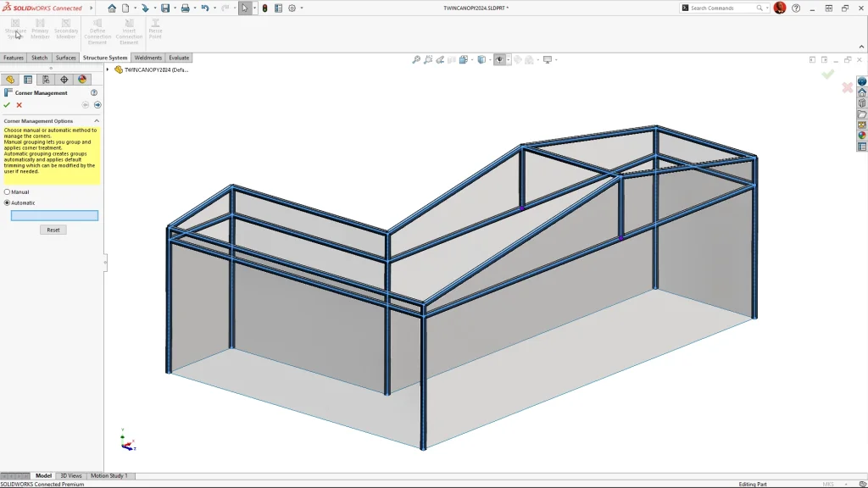Screen dimensions: 868x488
Task: Click the Save icon
Action: (164, 8)
